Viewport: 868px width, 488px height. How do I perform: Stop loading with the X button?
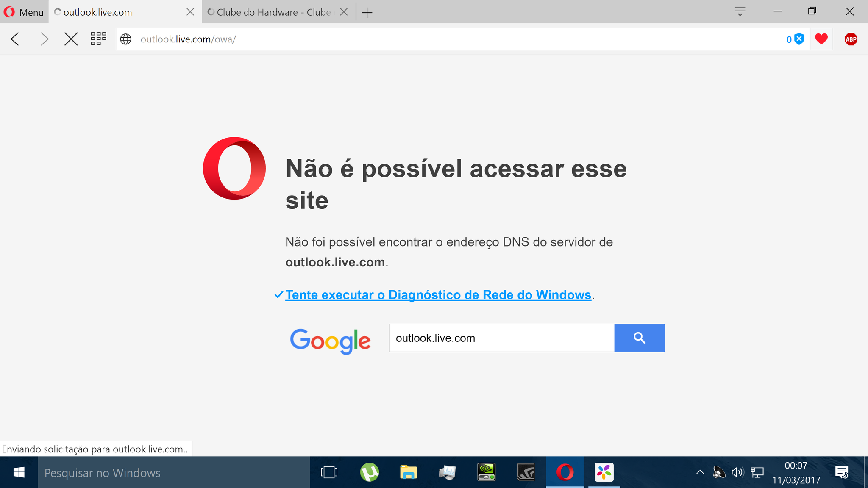[x=71, y=39]
